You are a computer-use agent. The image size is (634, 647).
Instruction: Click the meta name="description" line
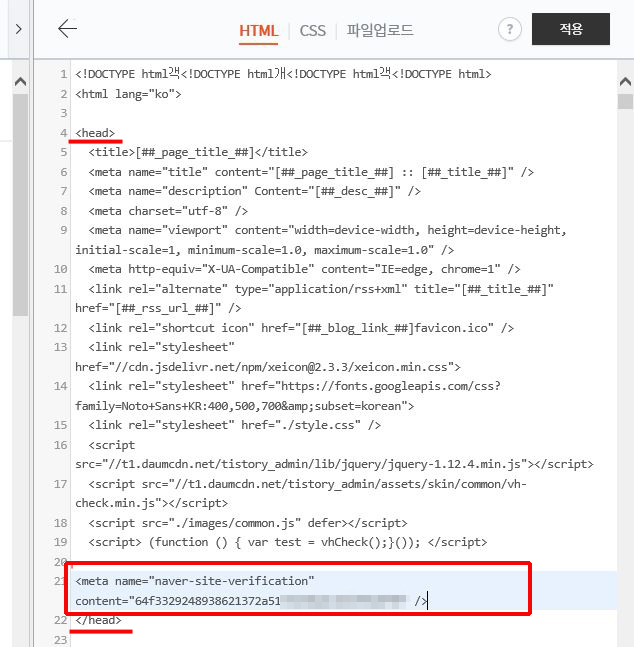click(254, 191)
